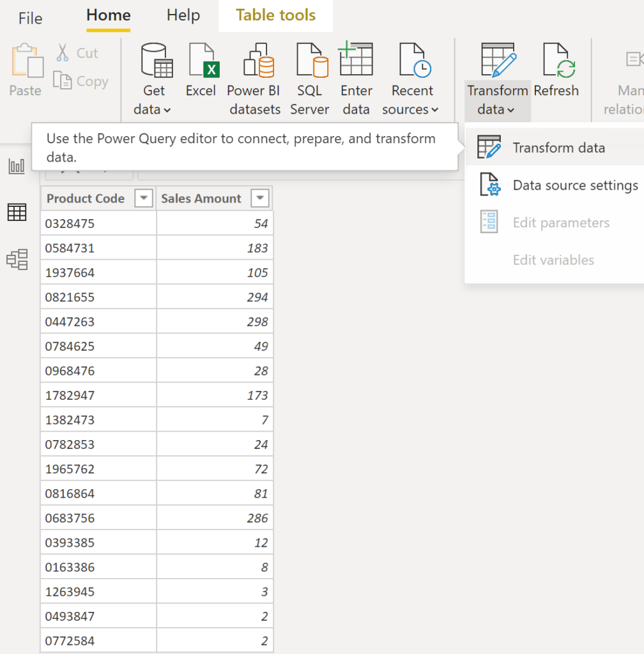Viewport: 644px width, 654px height.
Task: Select product code cell 0328475
Action: (98, 224)
